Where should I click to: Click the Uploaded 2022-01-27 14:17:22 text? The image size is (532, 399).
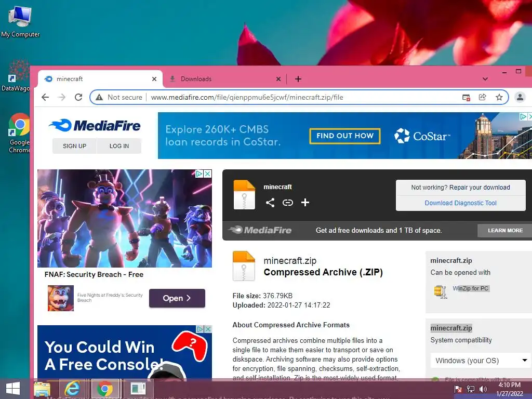[281, 305]
